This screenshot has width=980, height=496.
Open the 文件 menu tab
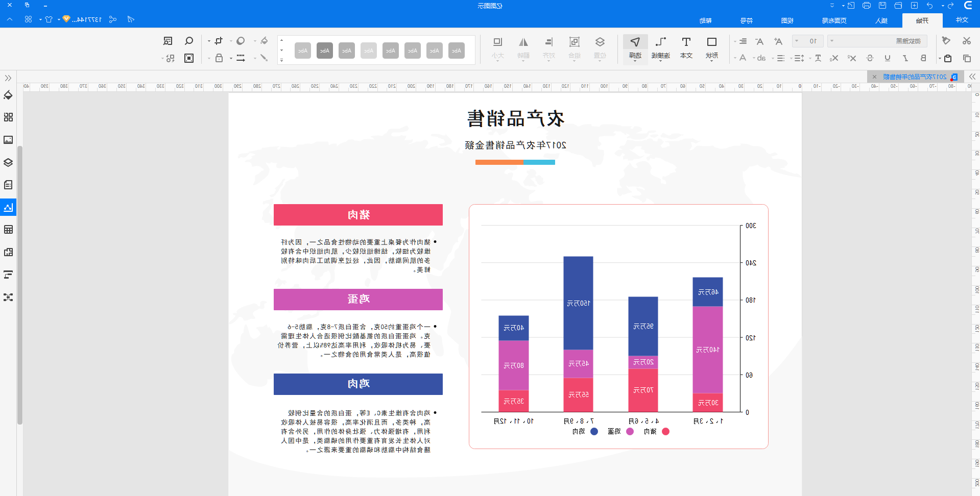point(962,20)
